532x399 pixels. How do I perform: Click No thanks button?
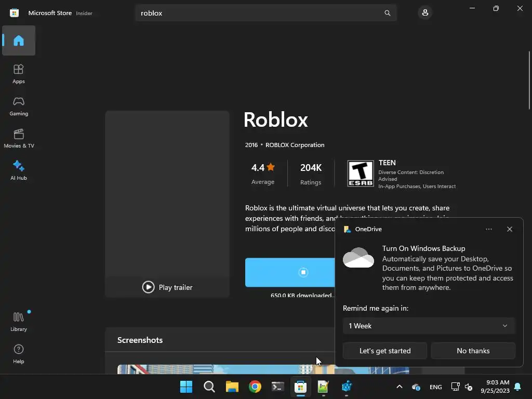[x=473, y=351]
